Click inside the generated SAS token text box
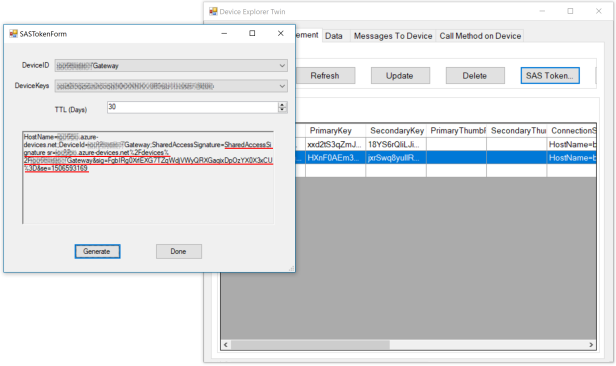Viewport: 616px width, 366px height. (148, 178)
